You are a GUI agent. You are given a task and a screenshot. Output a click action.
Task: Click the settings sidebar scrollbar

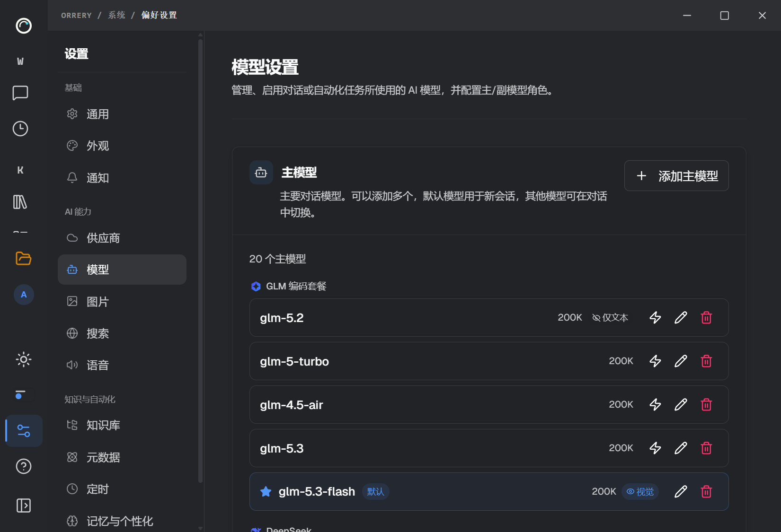pyautogui.click(x=201, y=260)
